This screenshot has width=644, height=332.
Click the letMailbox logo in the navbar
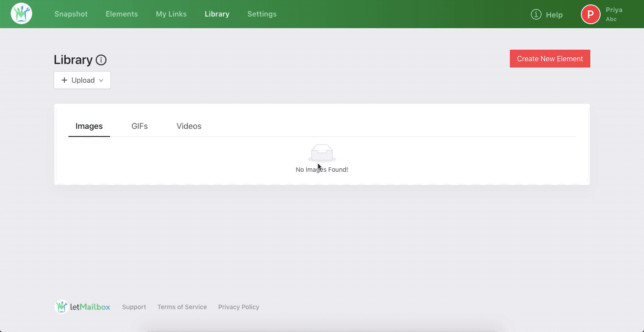(x=21, y=13)
